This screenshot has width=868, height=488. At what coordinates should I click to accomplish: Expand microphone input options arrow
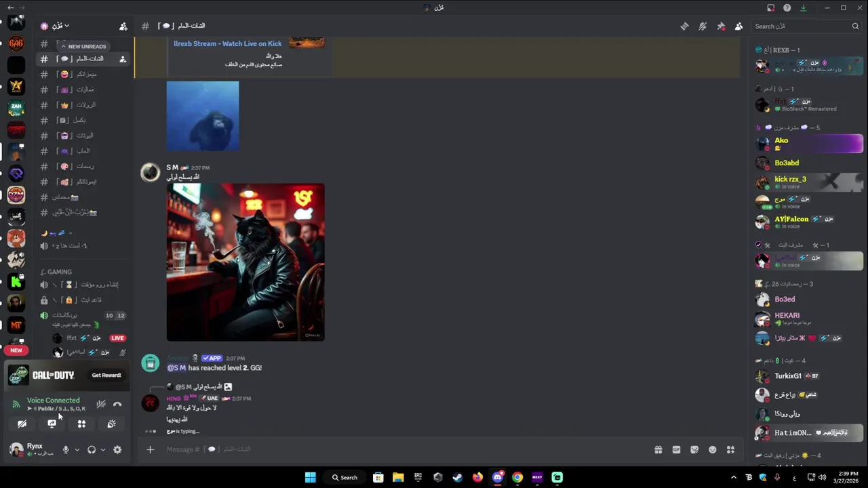click(x=77, y=449)
